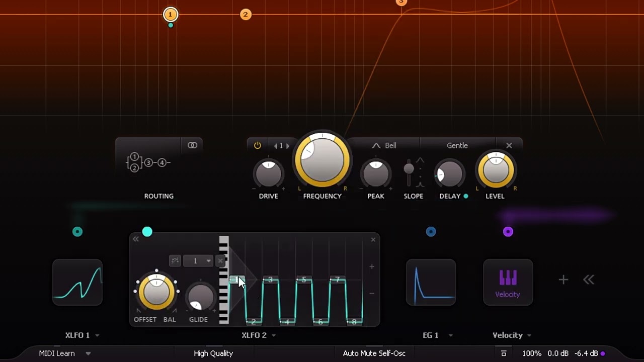Open the XLFO 2 label dropdown

[x=259, y=335]
